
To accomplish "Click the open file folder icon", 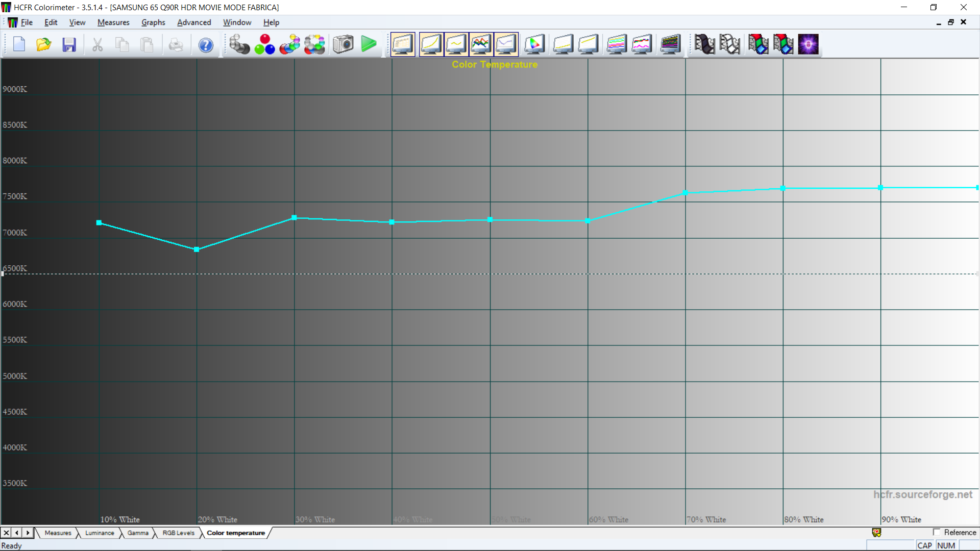I will [44, 45].
